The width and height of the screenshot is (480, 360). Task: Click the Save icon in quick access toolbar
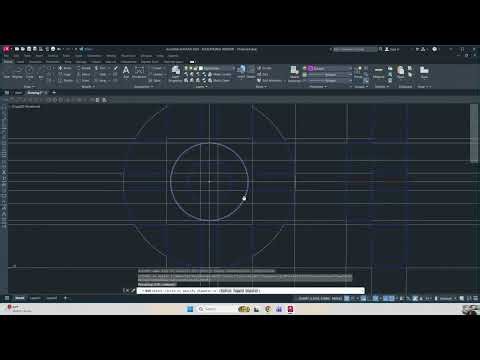(x=29, y=49)
